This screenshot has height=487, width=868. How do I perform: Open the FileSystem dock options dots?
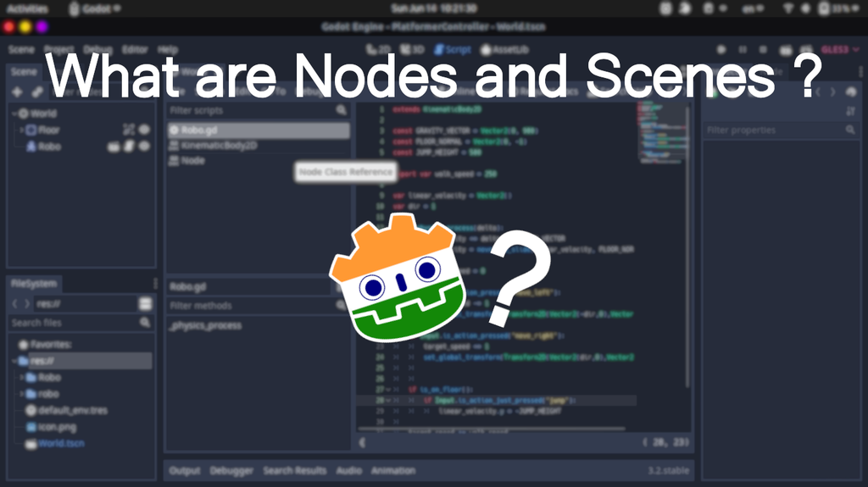click(x=155, y=284)
